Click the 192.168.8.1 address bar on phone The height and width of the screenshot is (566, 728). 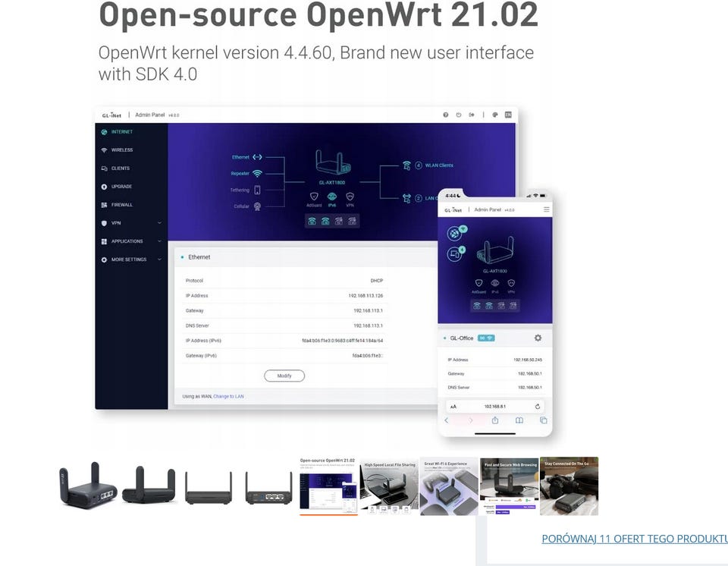495,407
